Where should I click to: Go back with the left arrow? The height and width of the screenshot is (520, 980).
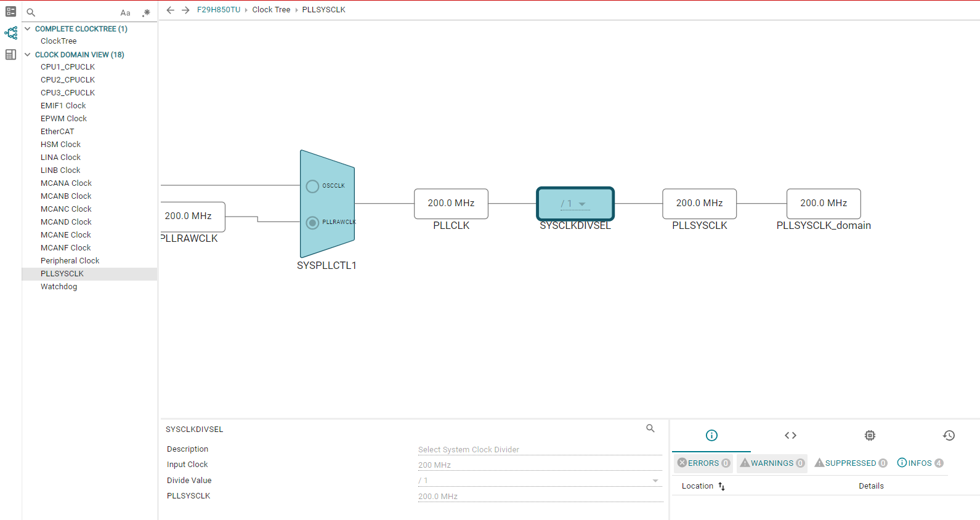(x=171, y=10)
